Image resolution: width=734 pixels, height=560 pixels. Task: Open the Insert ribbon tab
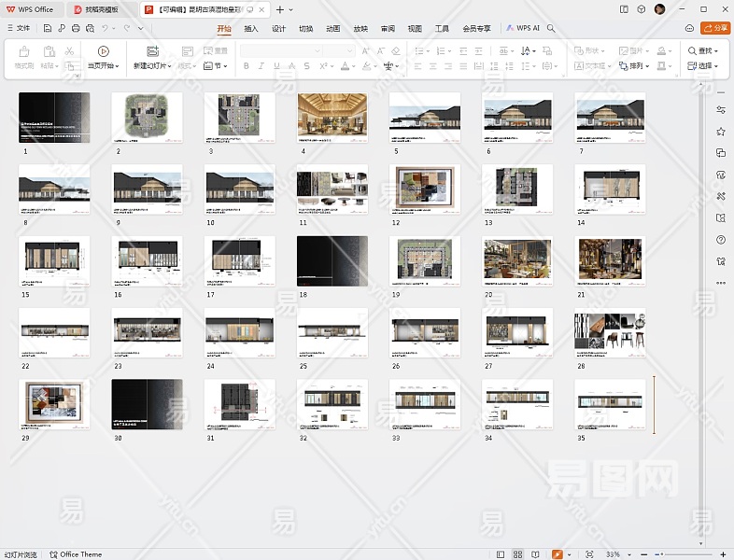[x=251, y=29]
